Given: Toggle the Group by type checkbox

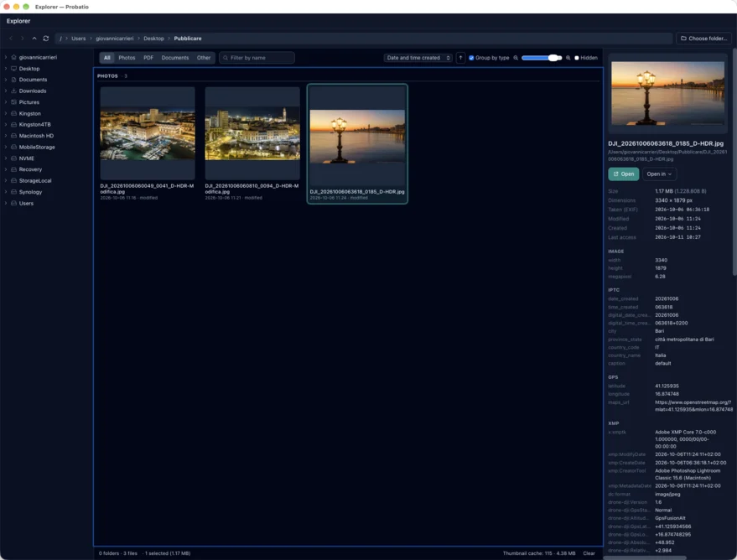Looking at the screenshot, I should click(471, 58).
